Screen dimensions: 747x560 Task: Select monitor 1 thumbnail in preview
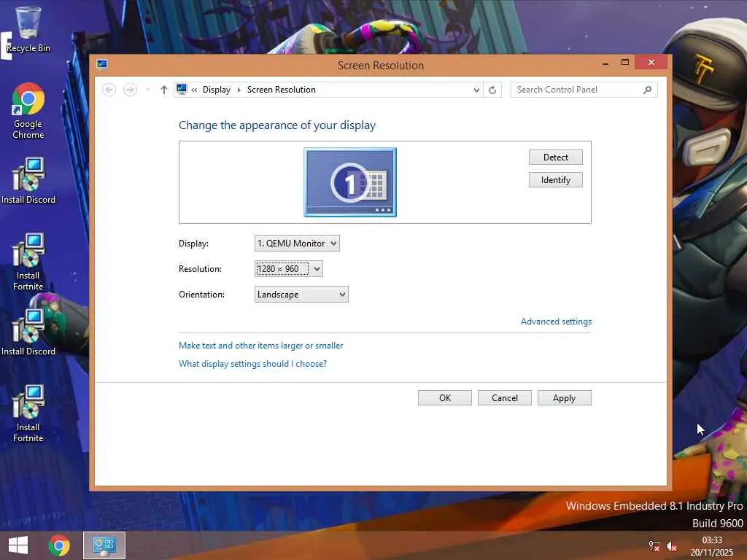click(x=350, y=182)
